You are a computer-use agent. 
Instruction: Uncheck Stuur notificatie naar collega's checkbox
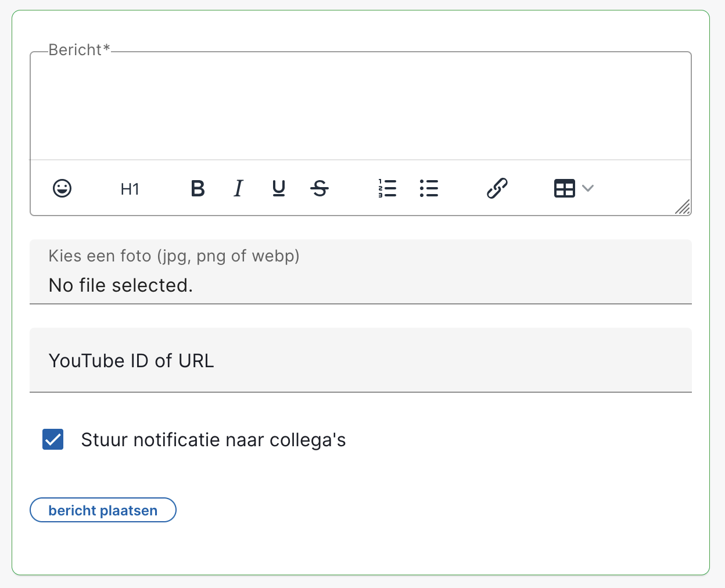coord(53,440)
